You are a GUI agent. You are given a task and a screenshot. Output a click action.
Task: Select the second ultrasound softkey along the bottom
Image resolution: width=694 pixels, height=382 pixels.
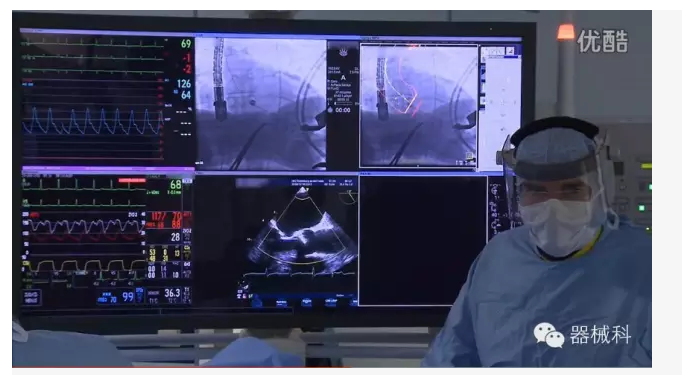click(306, 302)
